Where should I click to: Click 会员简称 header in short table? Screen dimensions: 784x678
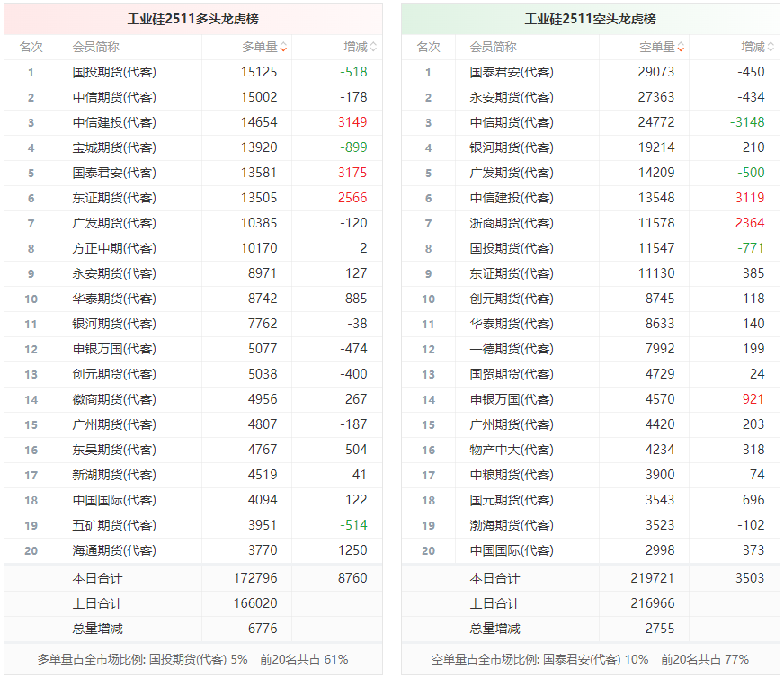(x=493, y=48)
